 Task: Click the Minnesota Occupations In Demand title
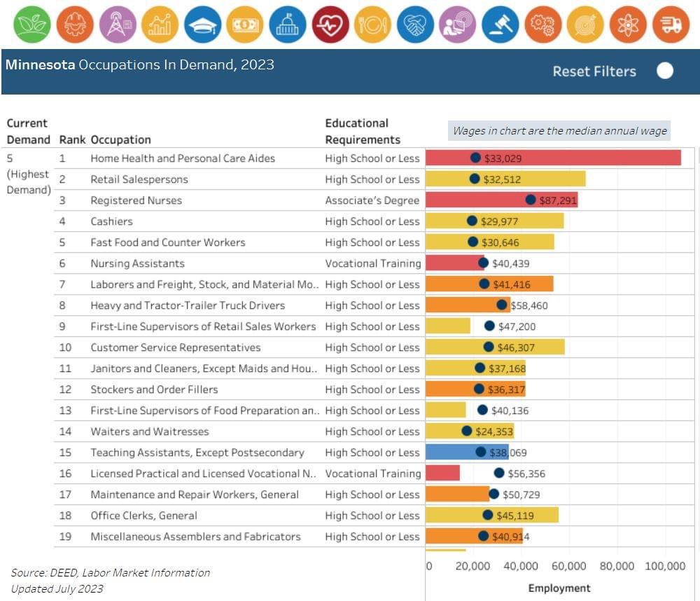tap(140, 64)
